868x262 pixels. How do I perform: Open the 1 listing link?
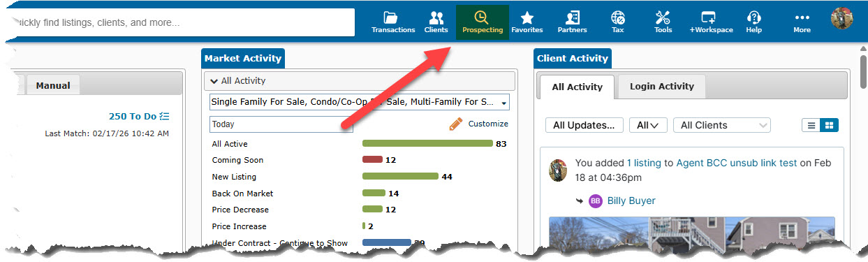click(644, 163)
